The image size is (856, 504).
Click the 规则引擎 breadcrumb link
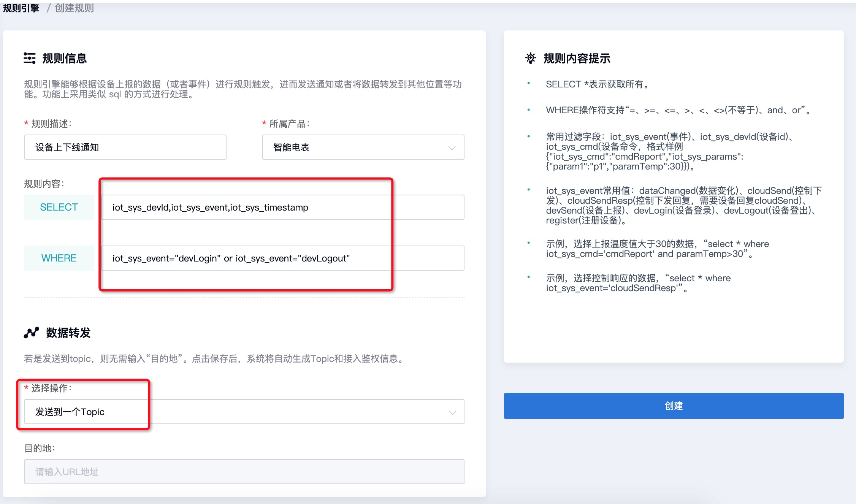point(21,8)
